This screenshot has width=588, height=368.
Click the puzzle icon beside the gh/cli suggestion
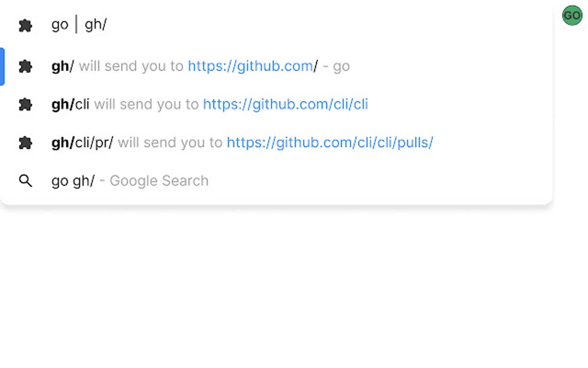[x=25, y=104]
